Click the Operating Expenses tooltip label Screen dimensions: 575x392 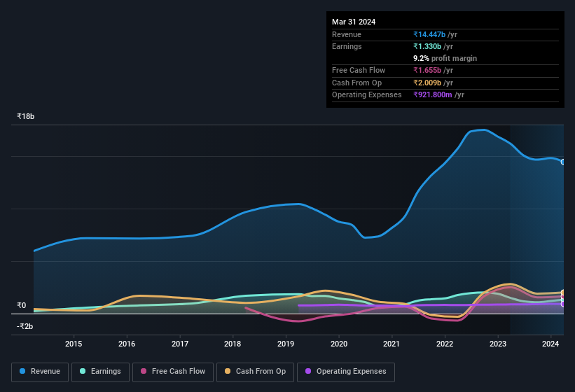point(367,94)
